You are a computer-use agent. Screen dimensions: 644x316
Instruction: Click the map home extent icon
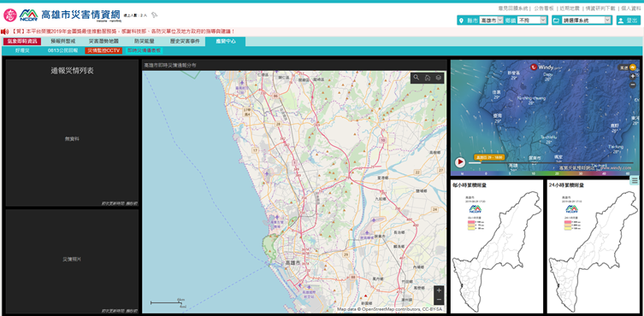click(x=427, y=78)
